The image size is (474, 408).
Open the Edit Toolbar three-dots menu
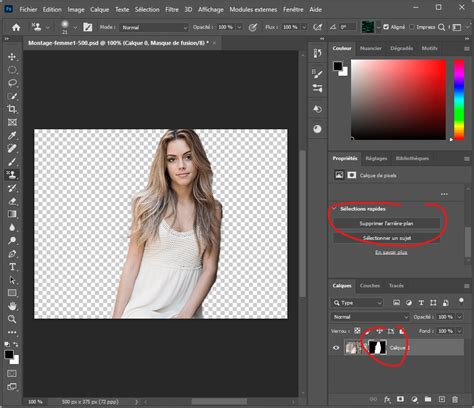pos(12,332)
